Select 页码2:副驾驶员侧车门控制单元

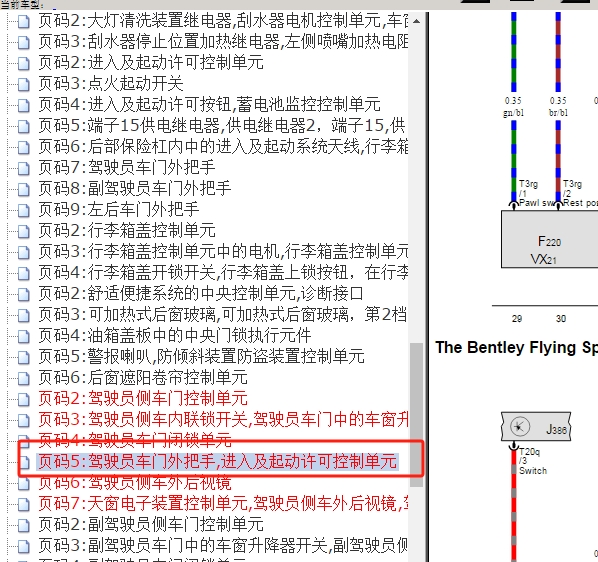point(151,524)
